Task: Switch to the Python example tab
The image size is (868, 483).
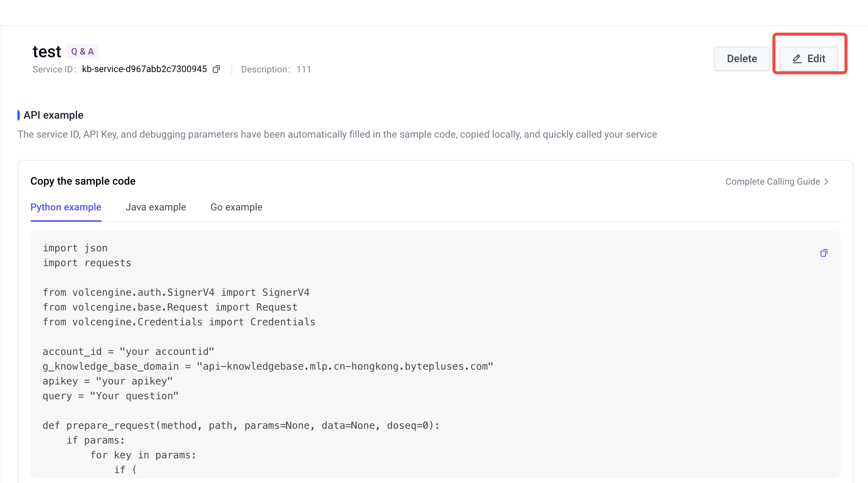Action: pos(66,207)
